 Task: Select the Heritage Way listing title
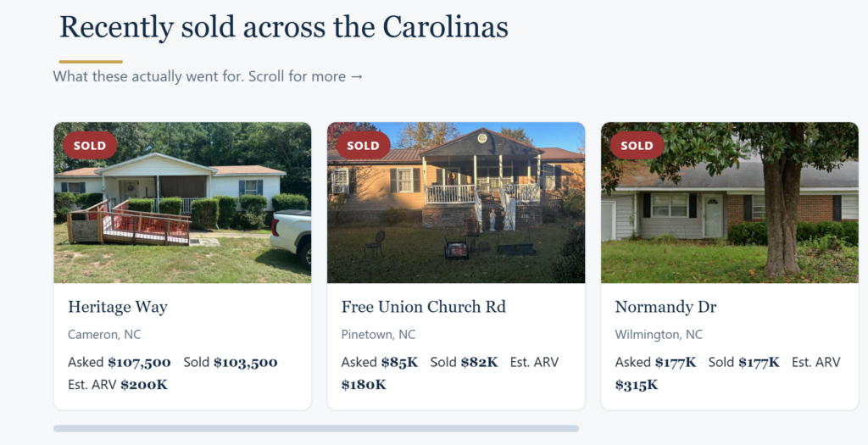click(118, 307)
